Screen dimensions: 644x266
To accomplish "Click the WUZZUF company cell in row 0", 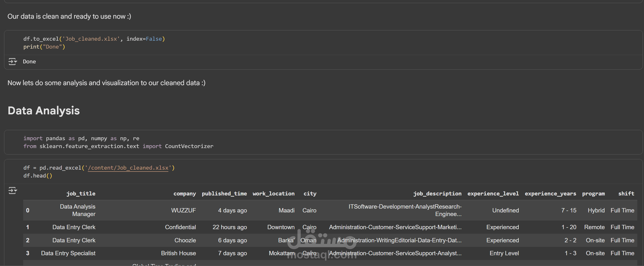I will click(183, 211).
